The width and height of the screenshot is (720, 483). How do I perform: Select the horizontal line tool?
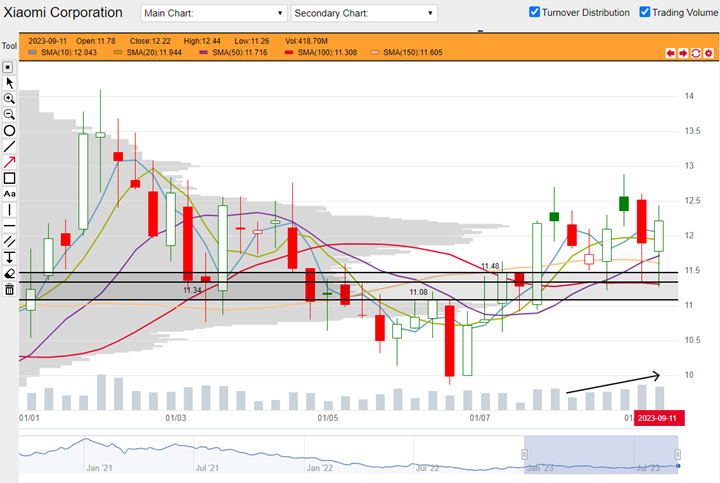pyautogui.click(x=9, y=226)
